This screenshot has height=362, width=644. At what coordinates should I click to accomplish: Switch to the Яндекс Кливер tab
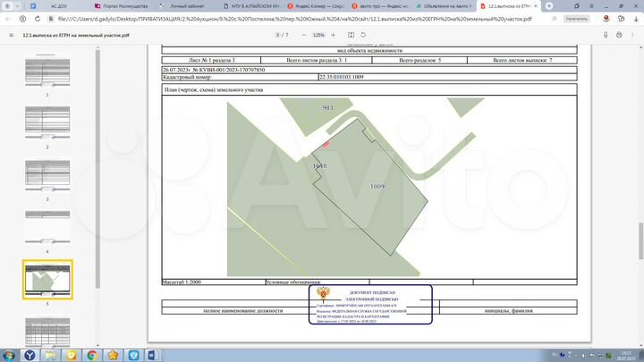click(x=316, y=6)
